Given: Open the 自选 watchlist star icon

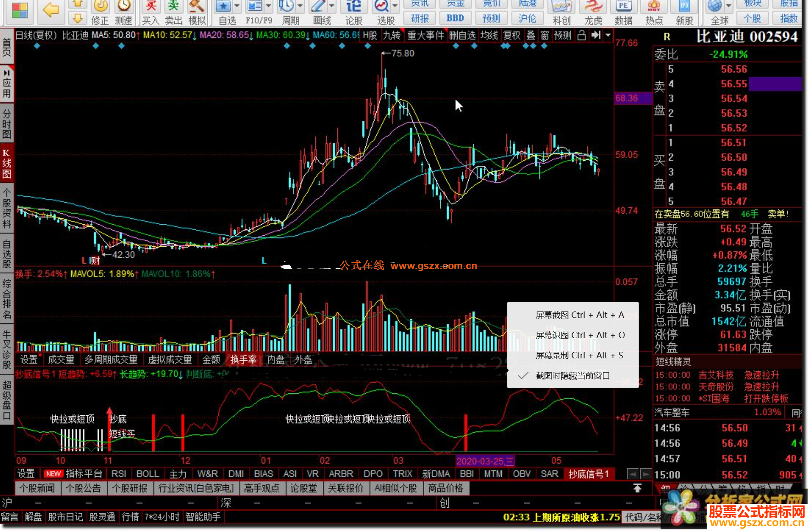Looking at the screenshot, I should click(x=223, y=6).
